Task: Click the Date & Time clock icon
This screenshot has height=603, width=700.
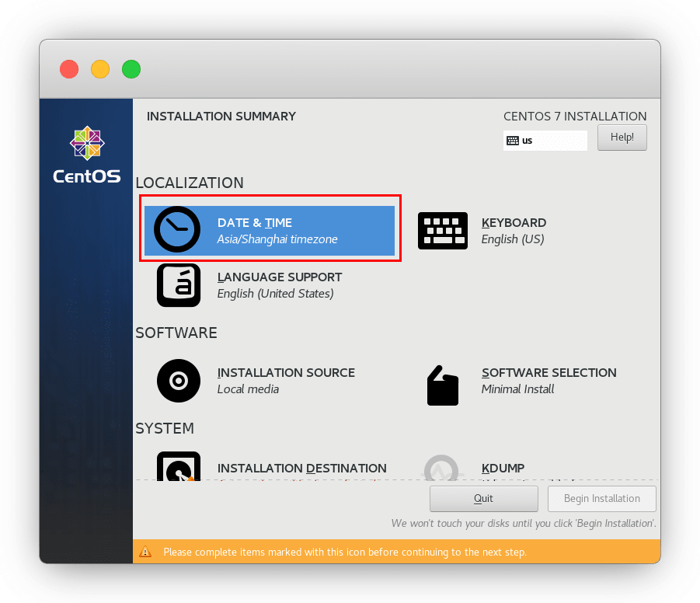Action: point(177,230)
